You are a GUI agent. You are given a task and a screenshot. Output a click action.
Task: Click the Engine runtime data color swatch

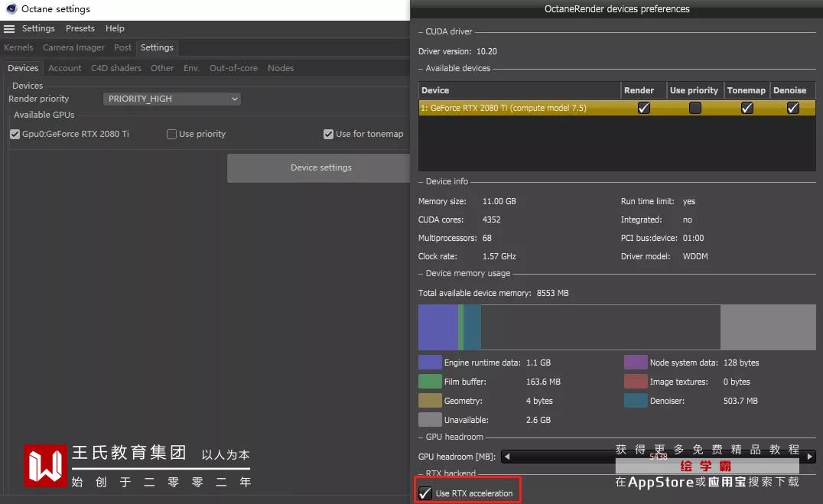(x=430, y=363)
